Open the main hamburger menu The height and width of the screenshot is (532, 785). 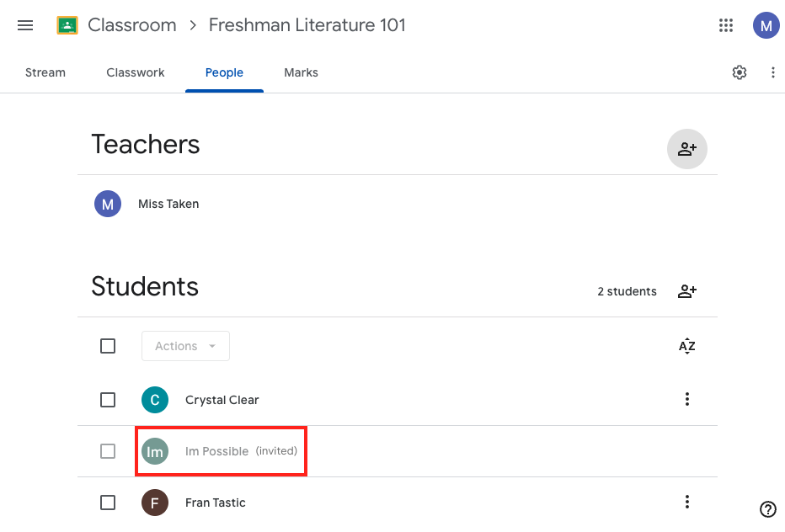point(25,25)
